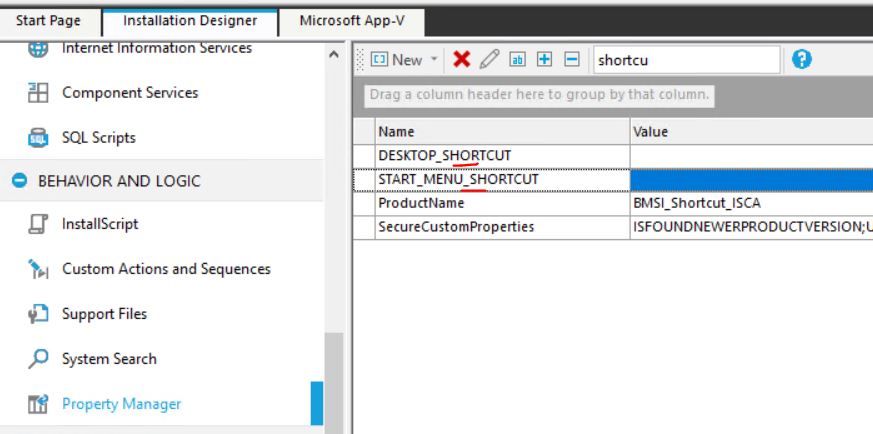
Task: Collapse the Behavior and Logic section
Action: [x=18, y=181]
